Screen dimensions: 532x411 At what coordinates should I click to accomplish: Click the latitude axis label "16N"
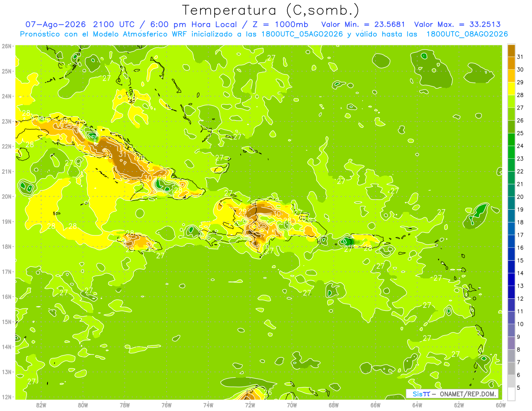(7, 297)
